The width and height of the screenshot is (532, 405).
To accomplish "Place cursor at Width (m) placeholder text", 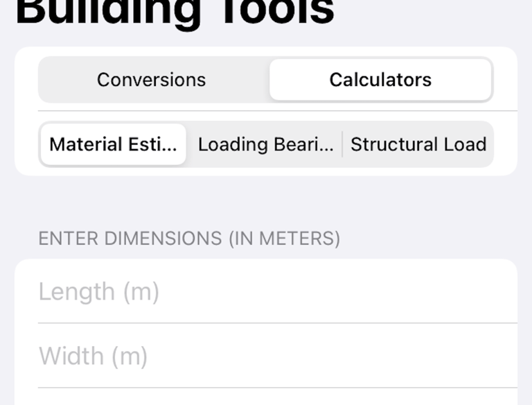I will [x=93, y=356].
